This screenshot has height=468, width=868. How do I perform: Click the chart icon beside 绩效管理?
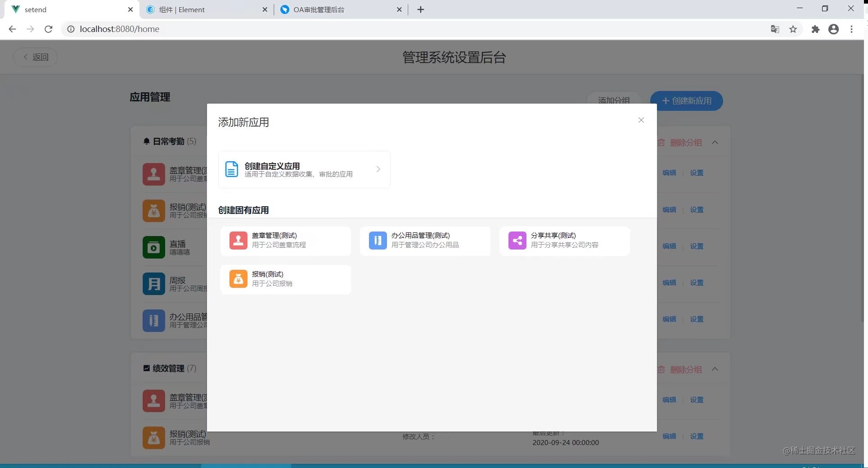146,368
